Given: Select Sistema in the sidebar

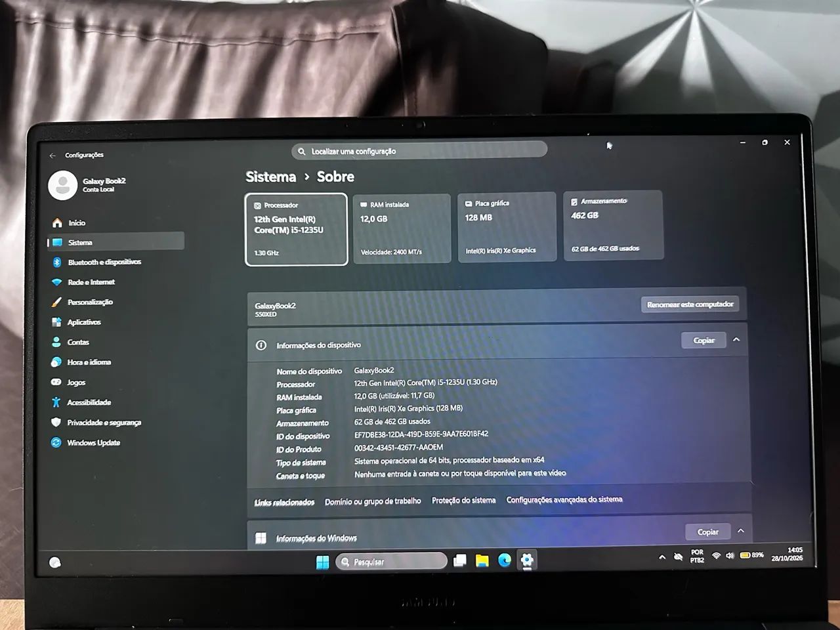Looking at the screenshot, I should 115,242.
